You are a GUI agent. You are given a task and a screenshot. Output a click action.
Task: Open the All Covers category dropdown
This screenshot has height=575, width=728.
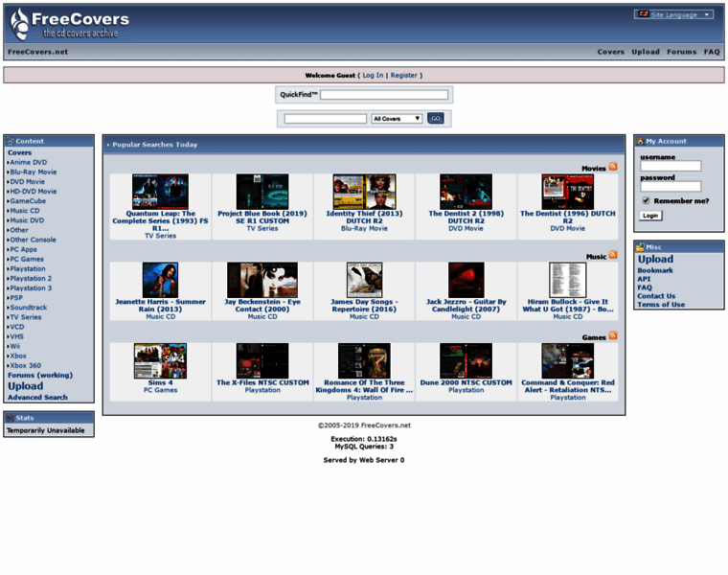pyautogui.click(x=397, y=119)
